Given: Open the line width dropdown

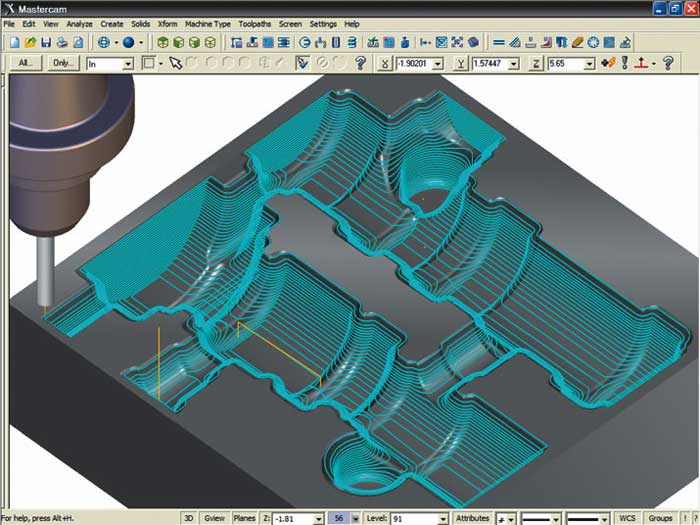Looking at the screenshot, I should pyautogui.click(x=604, y=519).
